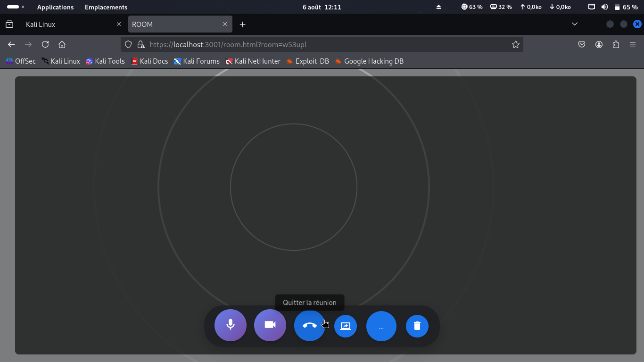Open the Firefox account profile icon

point(599,44)
